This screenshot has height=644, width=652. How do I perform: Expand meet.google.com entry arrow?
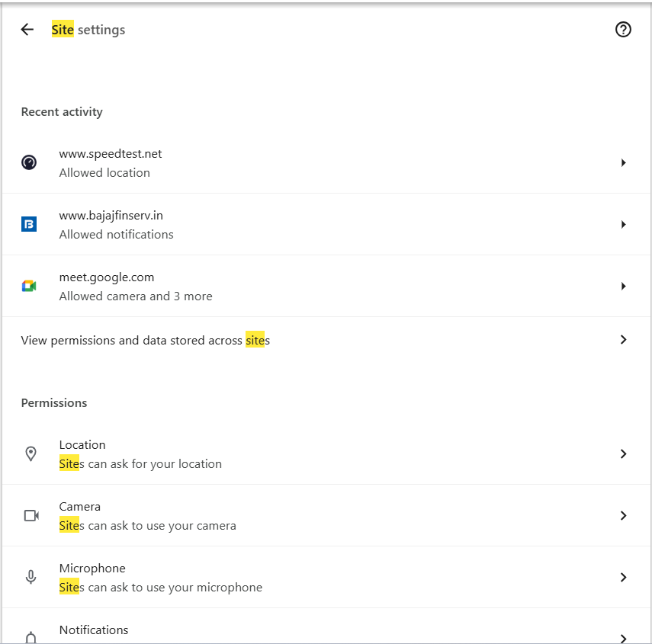[x=623, y=286]
